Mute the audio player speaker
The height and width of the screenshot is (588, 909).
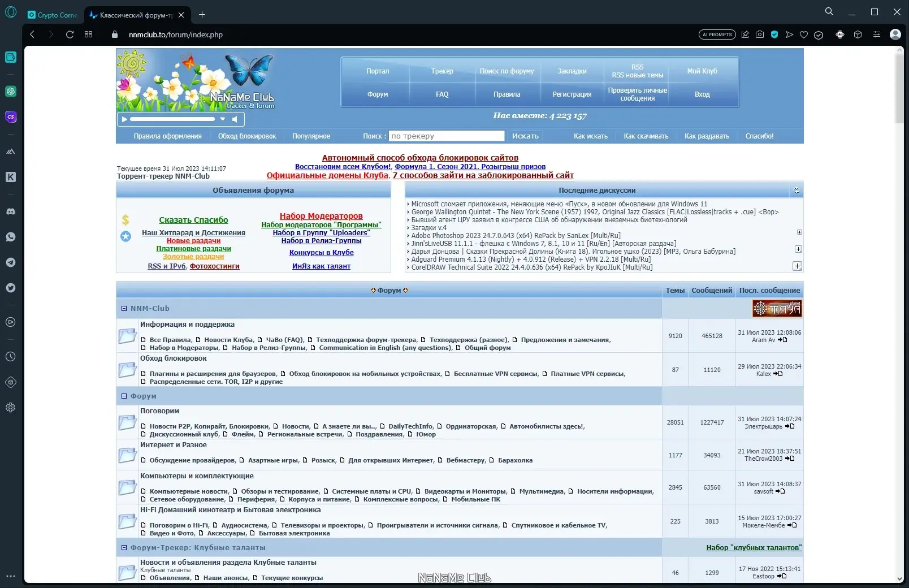click(235, 119)
